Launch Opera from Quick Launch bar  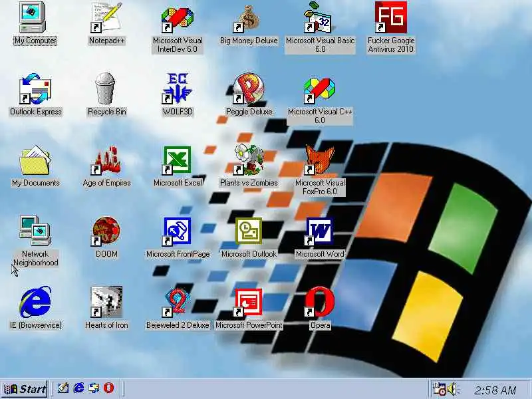click(x=108, y=388)
